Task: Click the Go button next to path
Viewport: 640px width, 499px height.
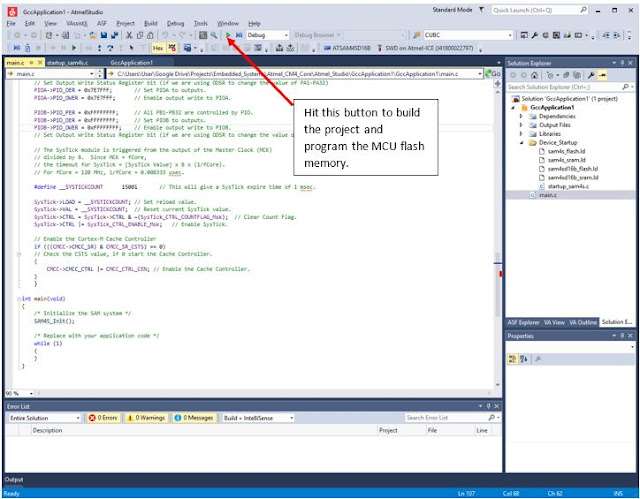Action: click(493, 74)
